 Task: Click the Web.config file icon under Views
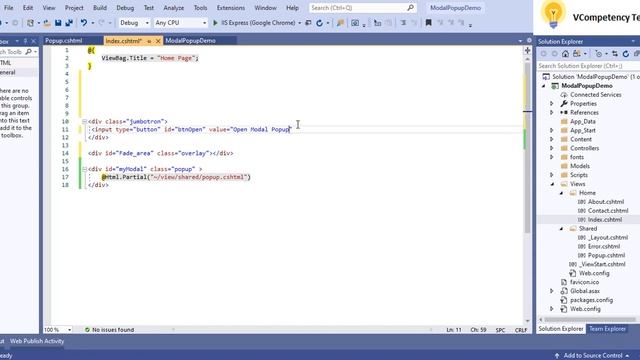pyautogui.click(x=573, y=273)
